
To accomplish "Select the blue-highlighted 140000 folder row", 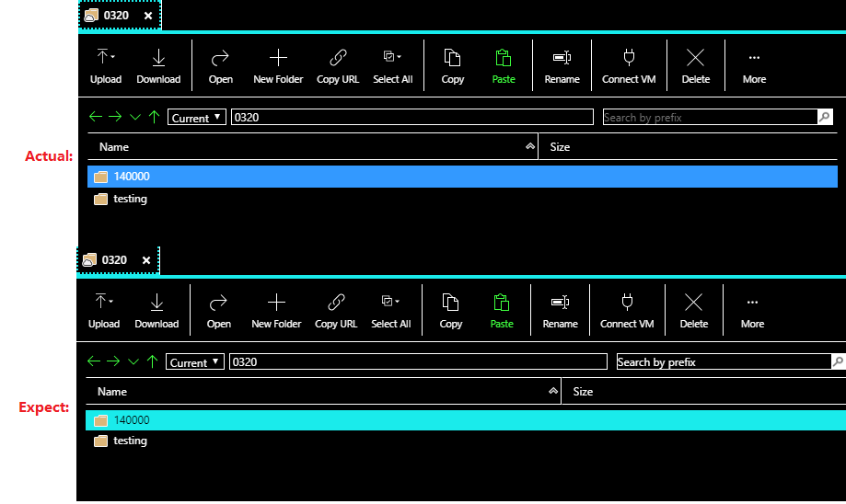I will [x=462, y=177].
